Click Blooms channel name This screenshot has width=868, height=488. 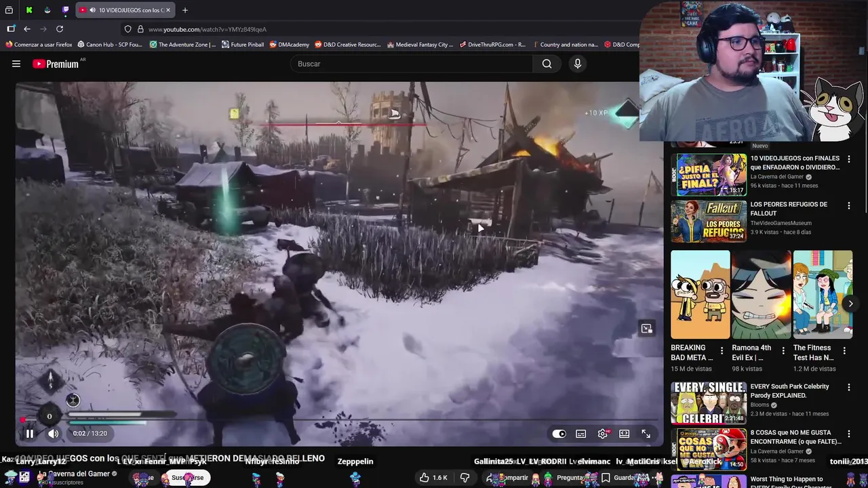(759, 405)
